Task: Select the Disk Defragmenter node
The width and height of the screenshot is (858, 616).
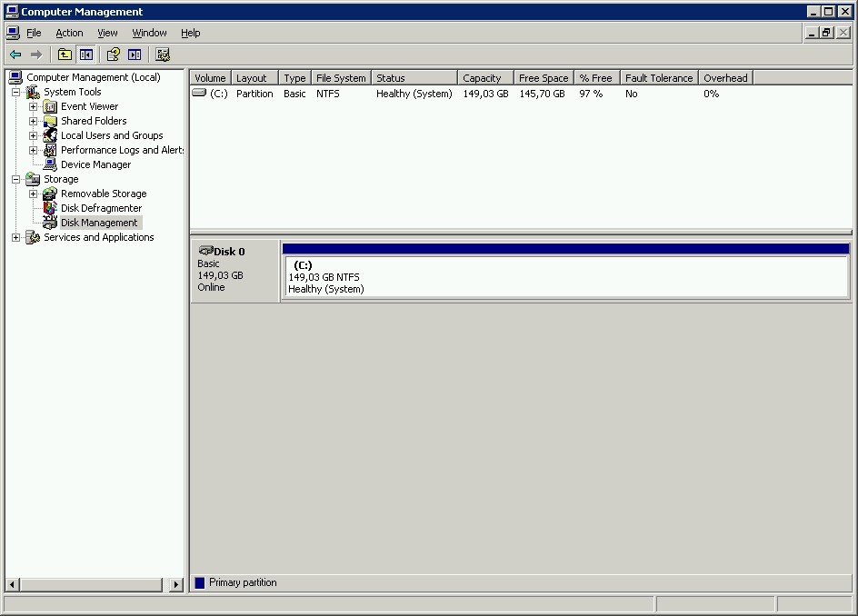Action: [x=101, y=208]
